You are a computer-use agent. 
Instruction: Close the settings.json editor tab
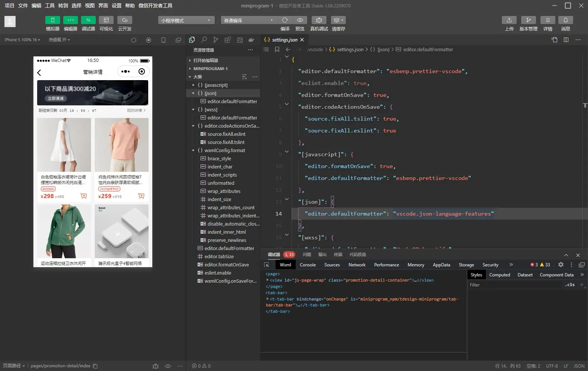(x=302, y=40)
